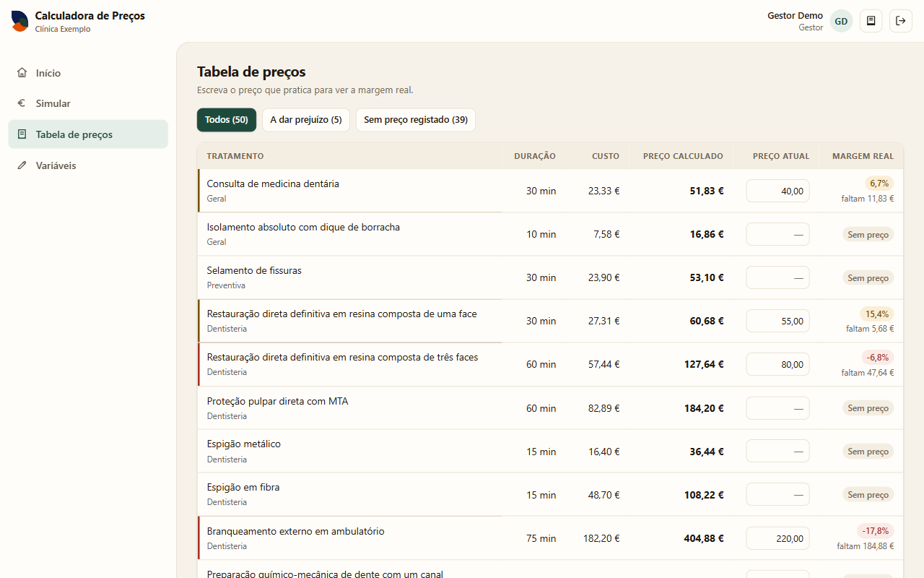Click cost value 82,89 €

(603, 408)
